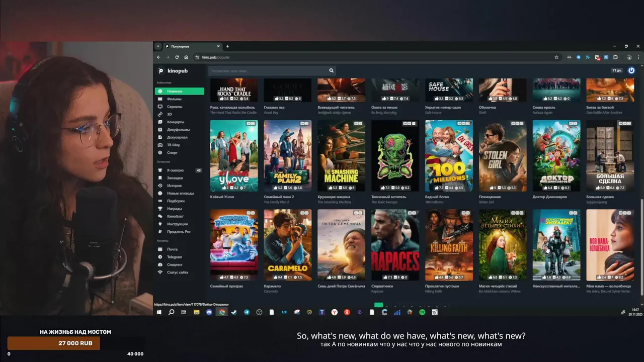Screen dimensions: 644x362
Task: Open Telegram from the taskbar
Action: [247, 312]
